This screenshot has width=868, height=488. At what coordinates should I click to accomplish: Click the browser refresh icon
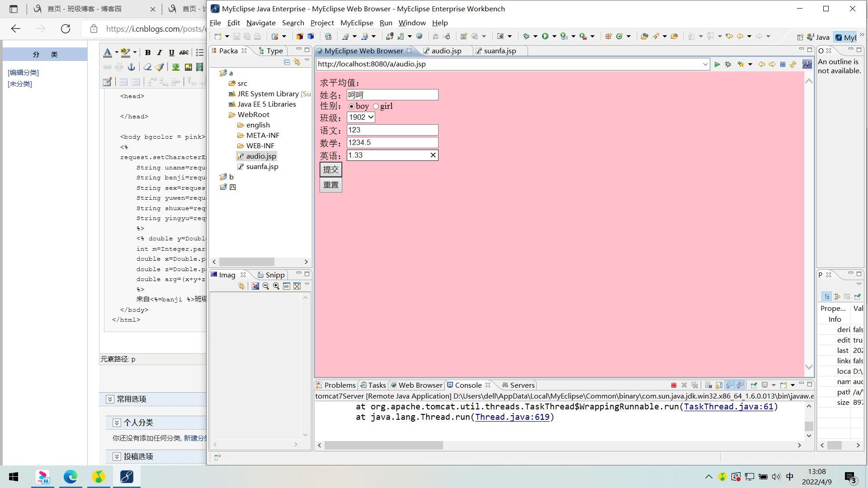pos(793,64)
